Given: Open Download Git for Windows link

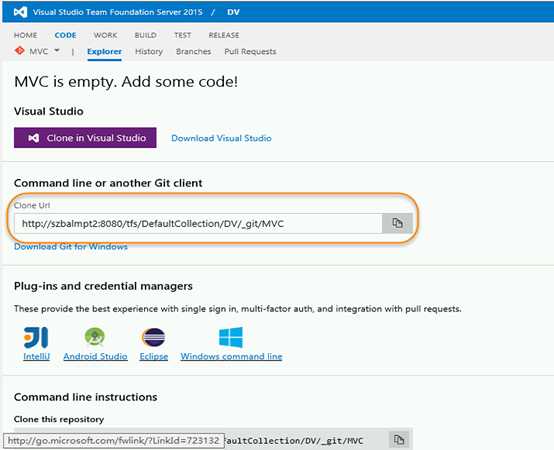Looking at the screenshot, I should (71, 247).
